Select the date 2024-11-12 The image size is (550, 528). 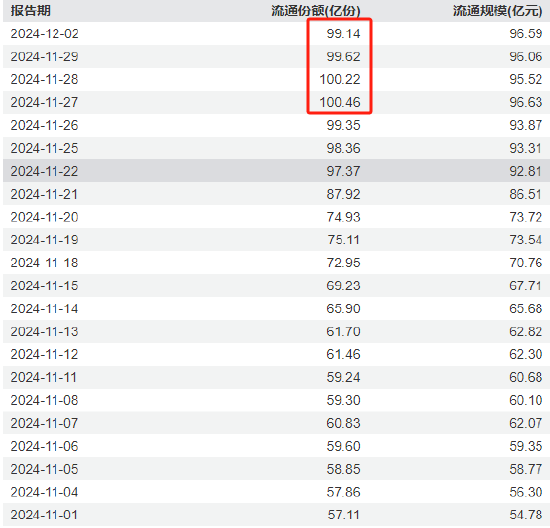point(45,354)
